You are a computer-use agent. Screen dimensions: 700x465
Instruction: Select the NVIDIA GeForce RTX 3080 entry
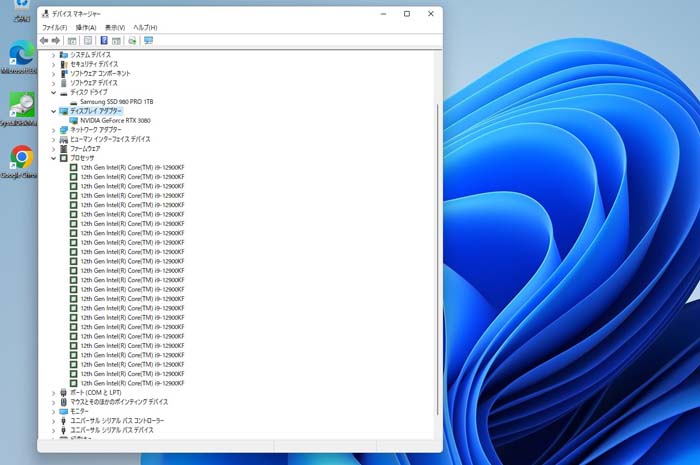point(115,120)
